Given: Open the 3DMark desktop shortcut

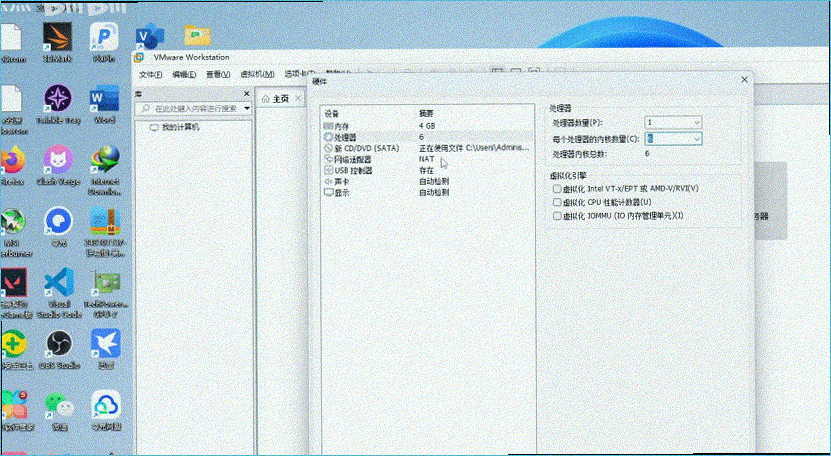Looking at the screenshot, I should [57, 38].
